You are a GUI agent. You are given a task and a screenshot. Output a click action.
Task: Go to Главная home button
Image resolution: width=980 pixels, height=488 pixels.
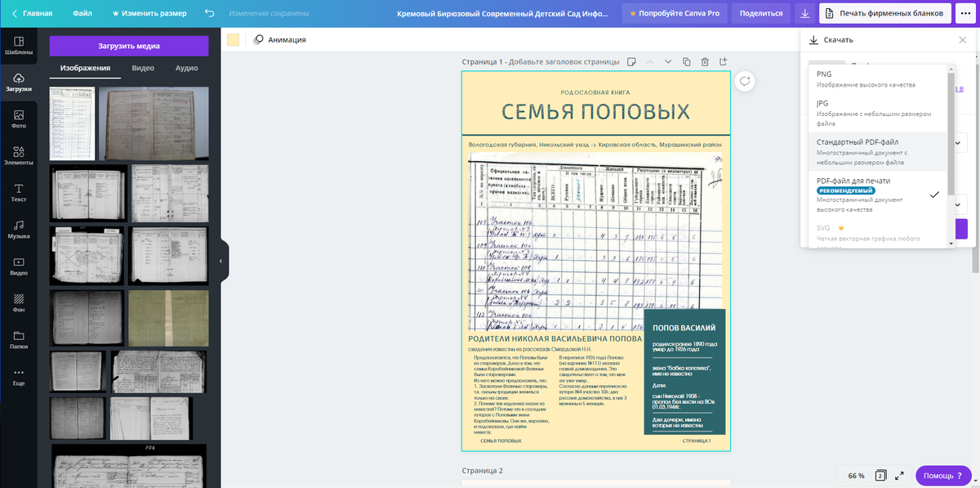point(30,13)
